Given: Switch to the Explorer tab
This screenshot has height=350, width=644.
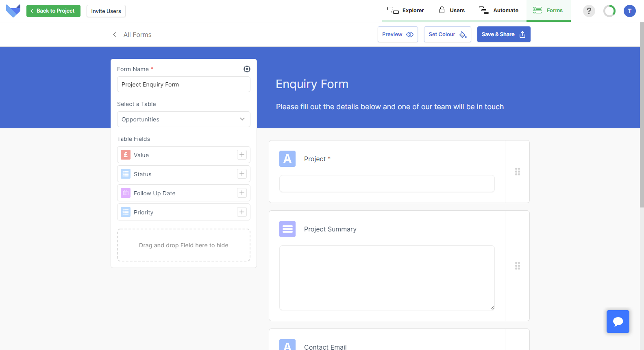Looking at the screenshot, I should 405,11.
